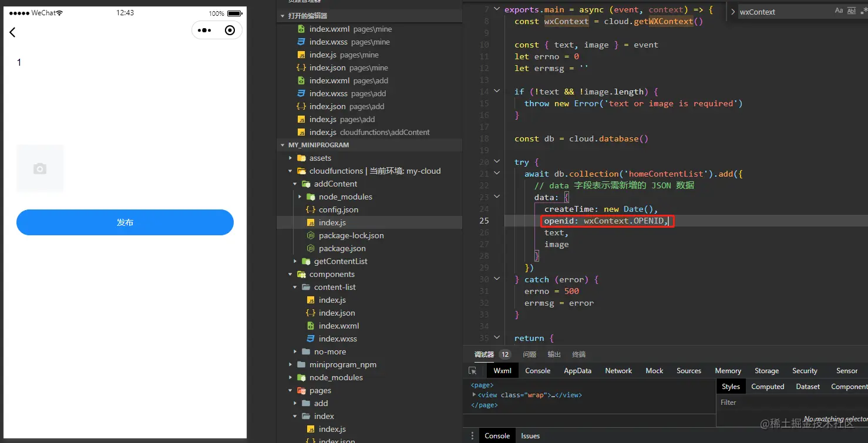Image resolution: width=868 pixels, height=443 pixels.
Task: Switch to the 终端 terminal tab
Action: (579, 354)
